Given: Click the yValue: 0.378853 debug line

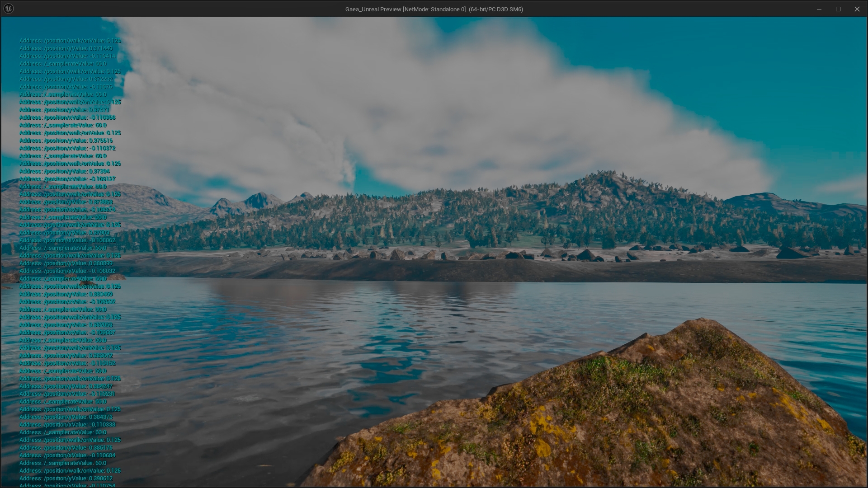Looking at the screenshot, I should tap(66, 202).
